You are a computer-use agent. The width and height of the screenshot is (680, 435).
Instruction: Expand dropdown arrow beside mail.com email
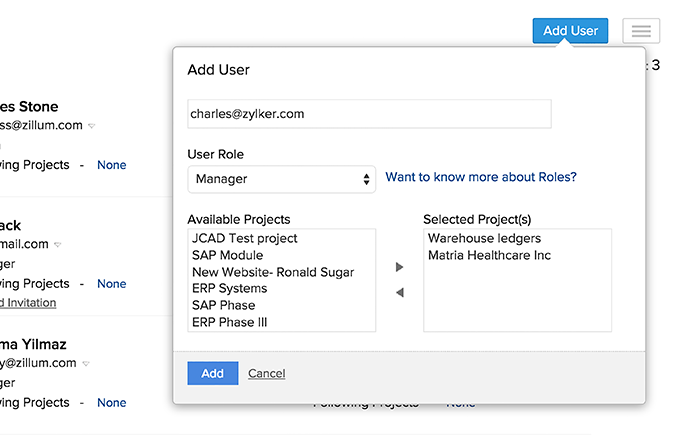pyautogui.click(x=57, y=244)
